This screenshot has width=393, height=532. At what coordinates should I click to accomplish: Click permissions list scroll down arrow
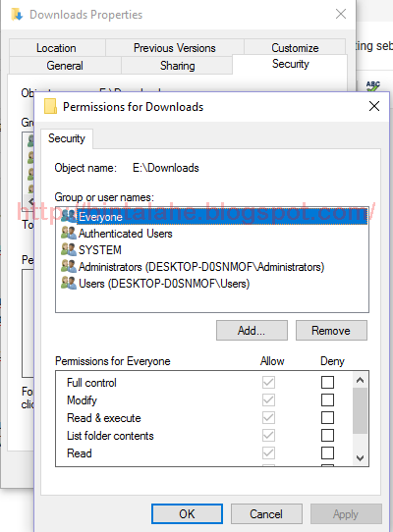pyautogui.click(x=360, y=458)
